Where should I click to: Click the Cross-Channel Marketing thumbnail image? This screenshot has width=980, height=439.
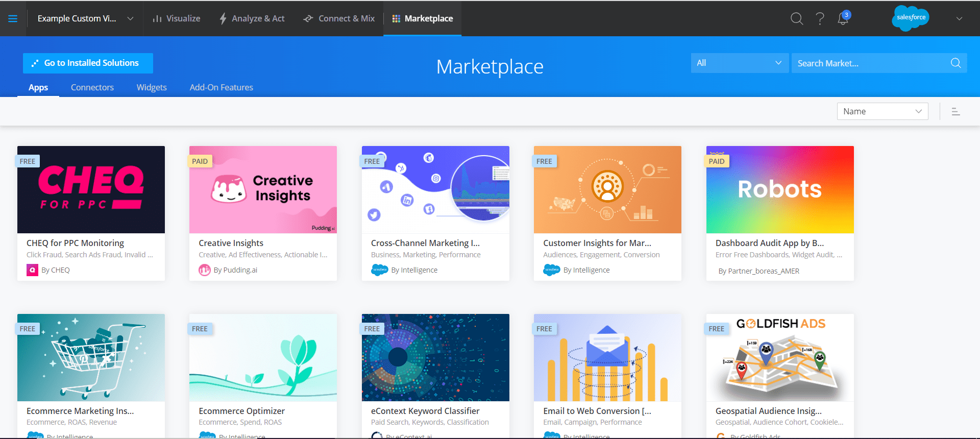coord(435,189)
